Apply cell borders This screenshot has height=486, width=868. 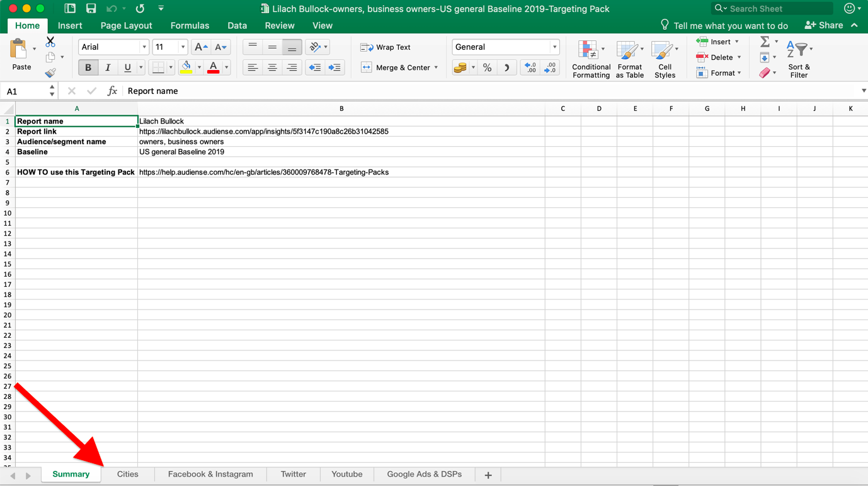(x=158, y=67)
